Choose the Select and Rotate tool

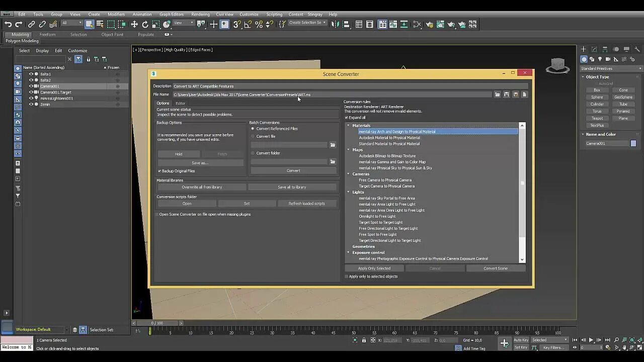(x=145, y=24)
